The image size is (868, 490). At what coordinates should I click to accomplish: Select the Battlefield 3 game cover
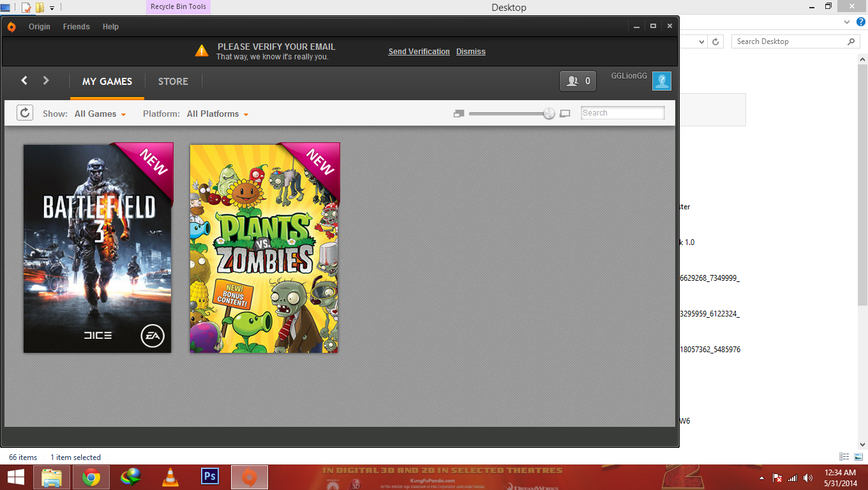pyautogui.click(x=98, y=248)
